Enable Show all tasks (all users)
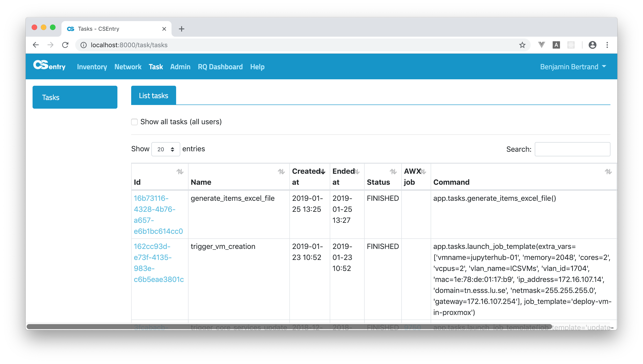 pyautogui.click(x=135, y=122)
